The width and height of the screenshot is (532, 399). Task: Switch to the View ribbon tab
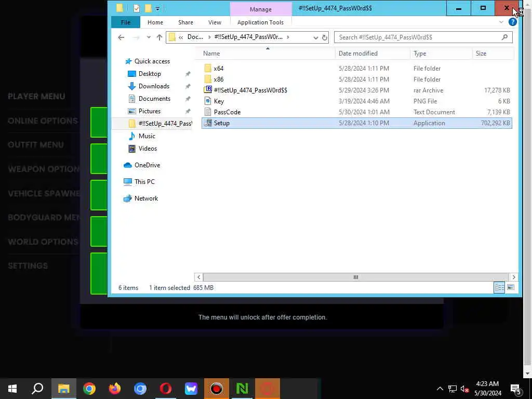coord(215,22)
